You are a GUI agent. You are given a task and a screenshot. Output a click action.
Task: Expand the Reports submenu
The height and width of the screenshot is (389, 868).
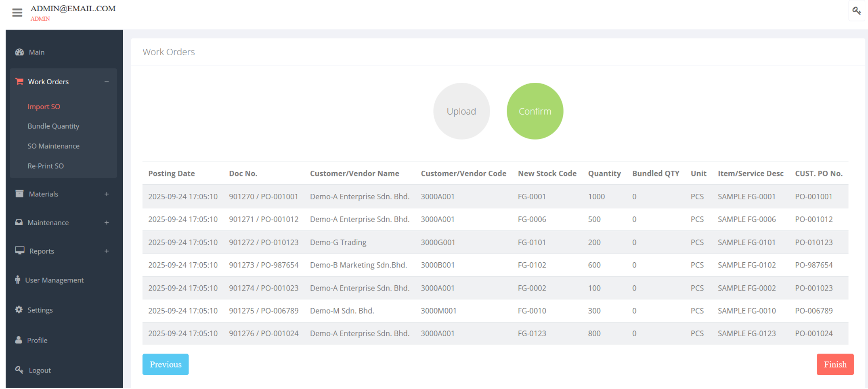click(107, 251)
